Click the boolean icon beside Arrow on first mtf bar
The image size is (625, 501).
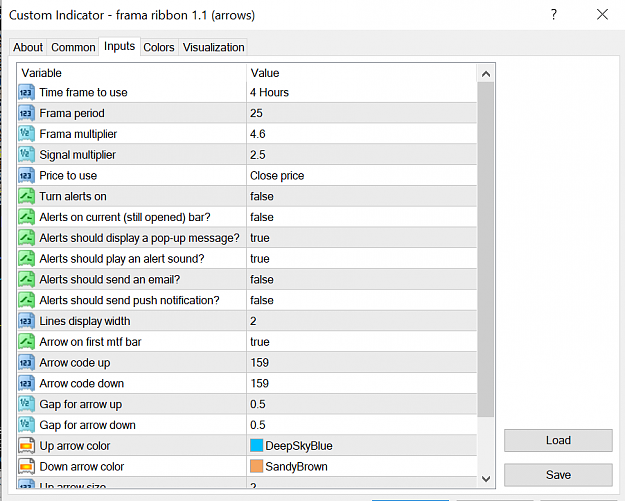pyautogui.click(x=26, y=342)
